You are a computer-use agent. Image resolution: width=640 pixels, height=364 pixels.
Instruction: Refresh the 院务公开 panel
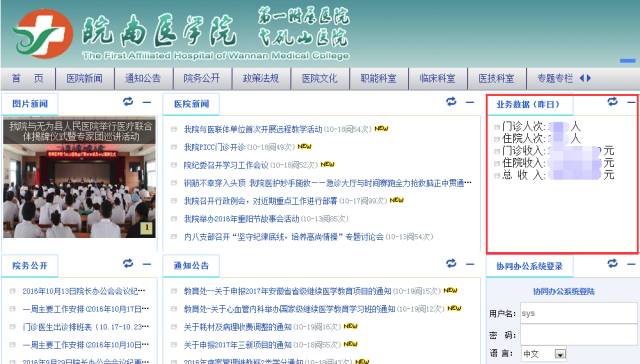[128, 264]
